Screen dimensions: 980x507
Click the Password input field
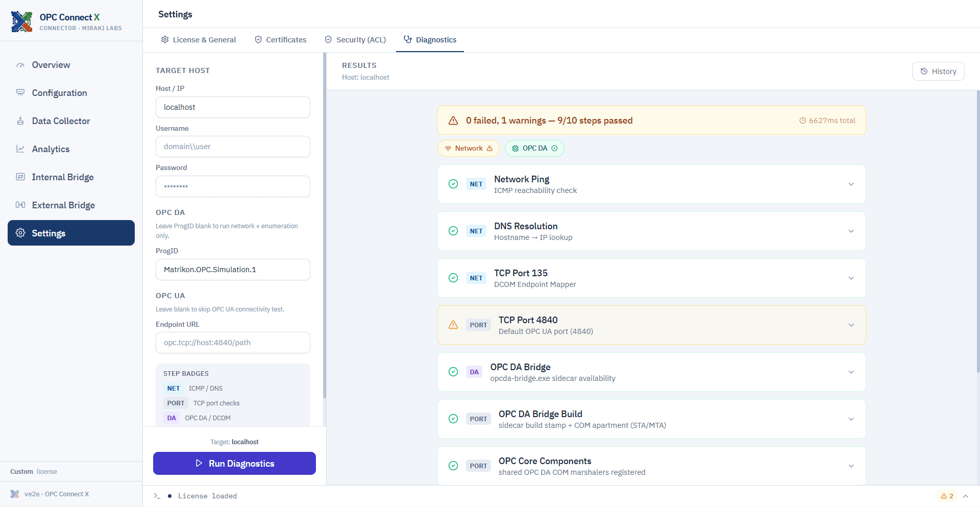[x=233, y=186]
